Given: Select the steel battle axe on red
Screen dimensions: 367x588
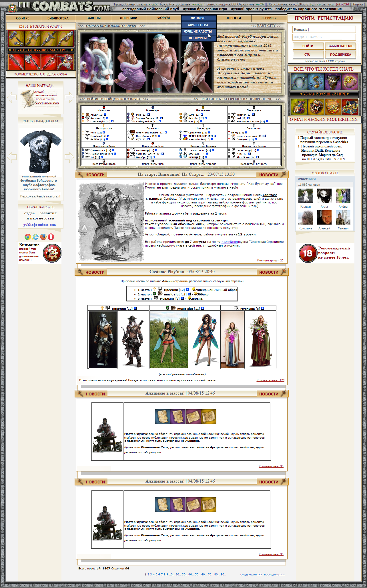Looking at the screenshot, I should (x=33, y=62).
